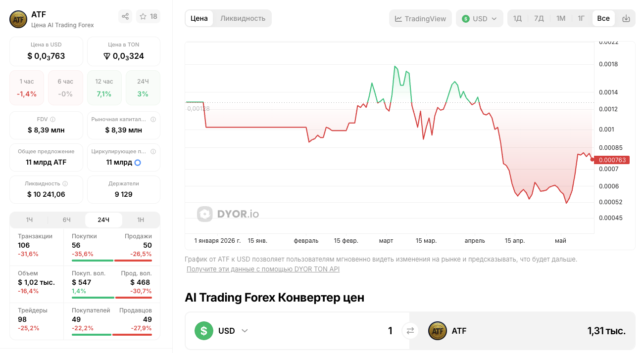This screenshot has width=644, height=353.
Task: Click the total supply value 11 млрд ATF
Action: tap(46, 162)
